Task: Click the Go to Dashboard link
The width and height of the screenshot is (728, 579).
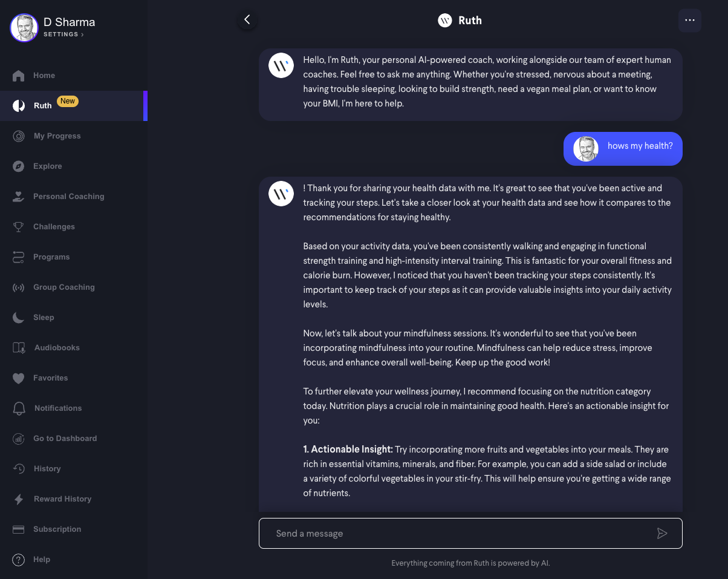Action: 65,439
